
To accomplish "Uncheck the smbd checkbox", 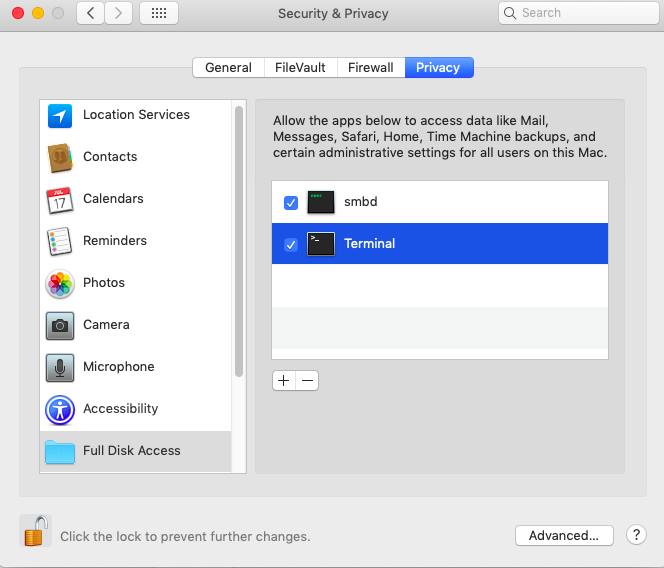I will (x=291, y=203).
